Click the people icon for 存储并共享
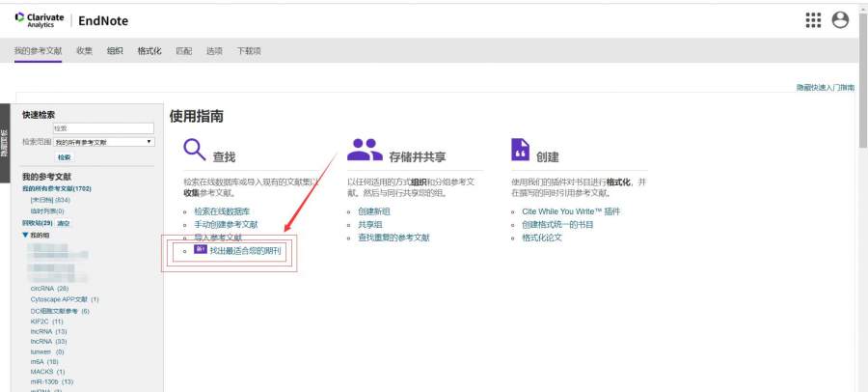The width and height of the screenshot is (868, 392). coord(365,150)
